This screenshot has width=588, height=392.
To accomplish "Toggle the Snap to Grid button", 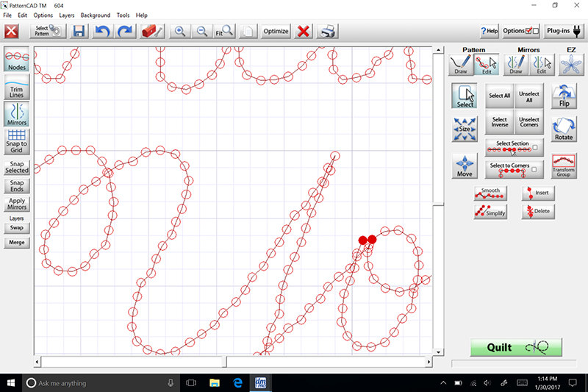I will [x=17, y=140].
